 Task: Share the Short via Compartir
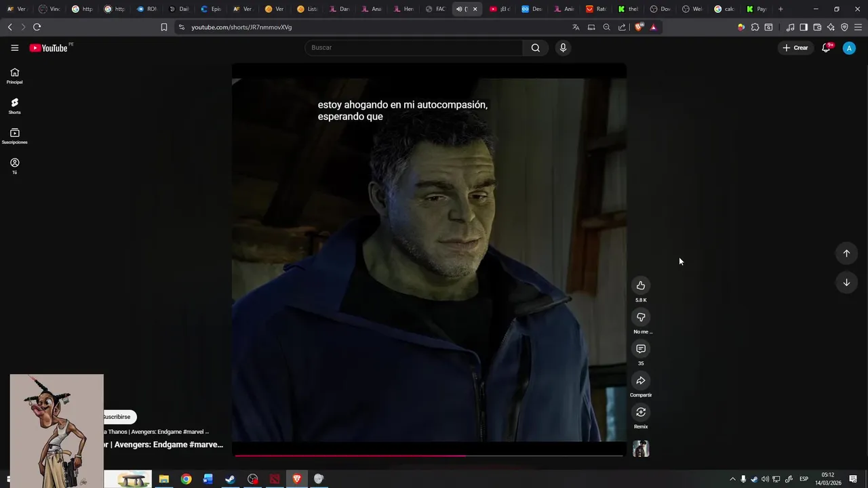[641, 380]
